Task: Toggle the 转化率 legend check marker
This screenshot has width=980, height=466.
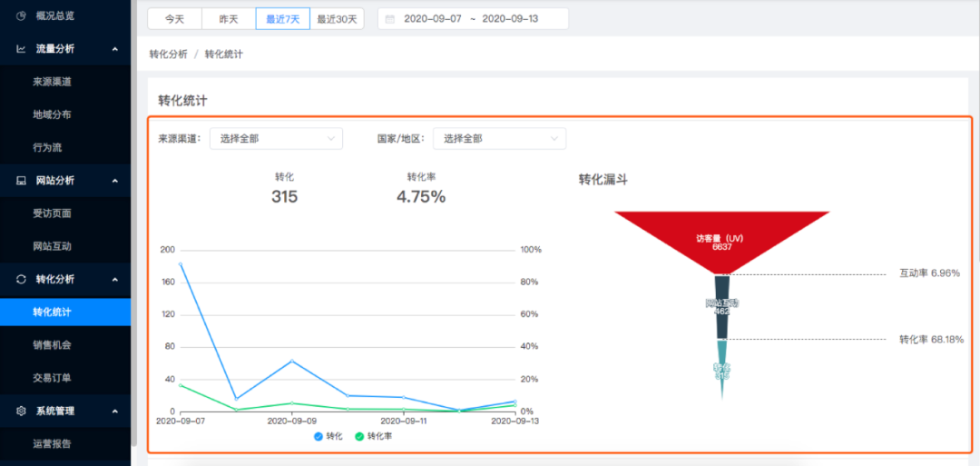Action: pyautogui.click(x=359, y=436)
